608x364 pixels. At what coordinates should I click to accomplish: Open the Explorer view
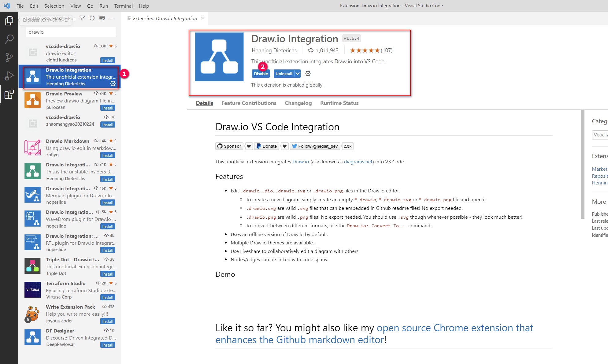click(9, 20)
